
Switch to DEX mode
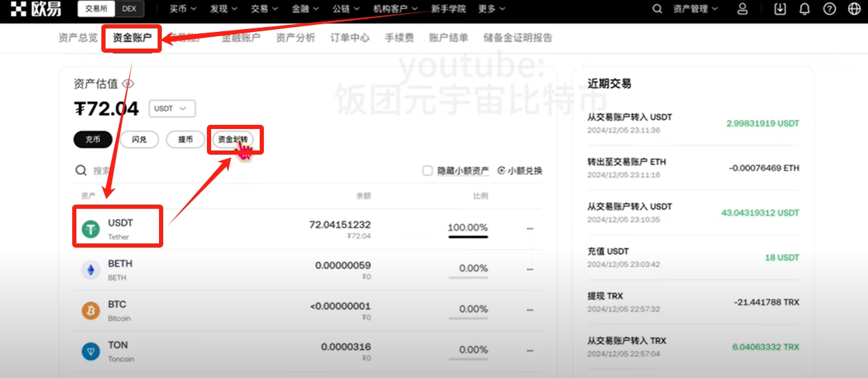tap(128, 9)
